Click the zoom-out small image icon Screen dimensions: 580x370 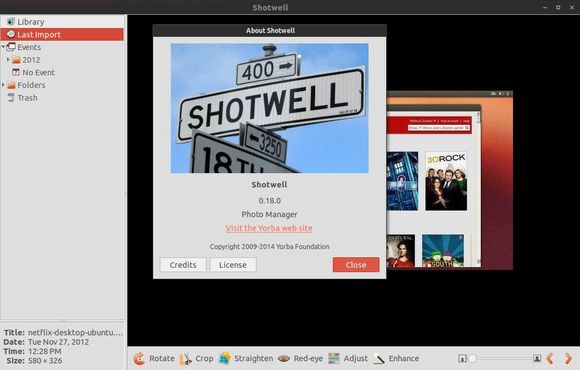(x=462, y=358)
